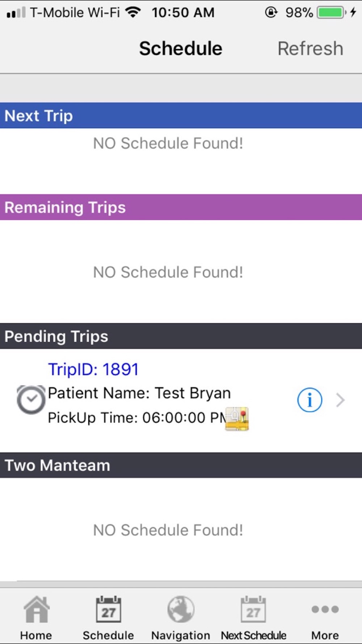This screenshot has height=644, width=362.
Task: Tap the info icon for trip 1891
Action: (310, 400)
